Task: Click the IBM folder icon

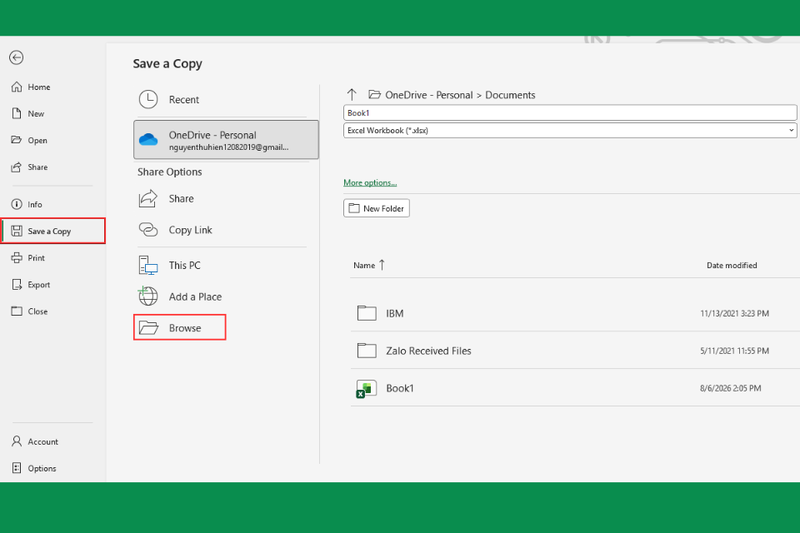Action: click(x=366, y=313)
